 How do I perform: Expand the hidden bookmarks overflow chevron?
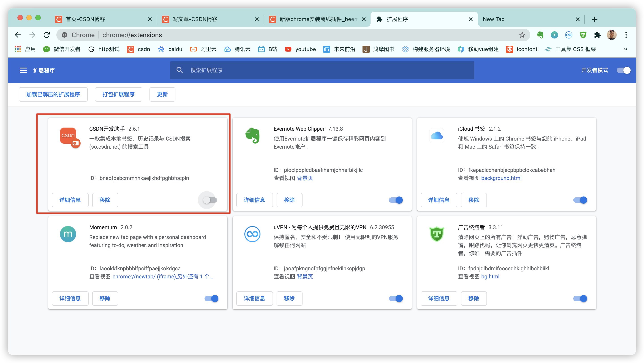coord(625,49)
